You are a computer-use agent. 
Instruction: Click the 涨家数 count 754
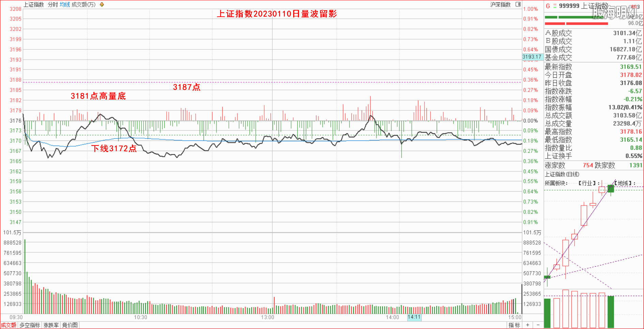pos(588,165)
